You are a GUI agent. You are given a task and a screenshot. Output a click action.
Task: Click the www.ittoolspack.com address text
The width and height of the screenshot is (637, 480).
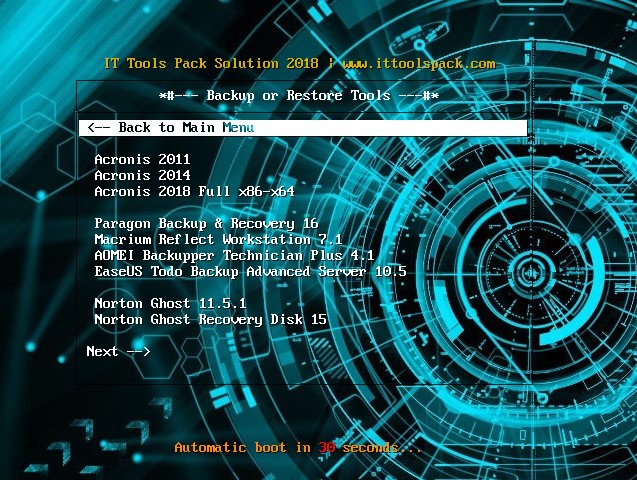[x=419, y=64]
